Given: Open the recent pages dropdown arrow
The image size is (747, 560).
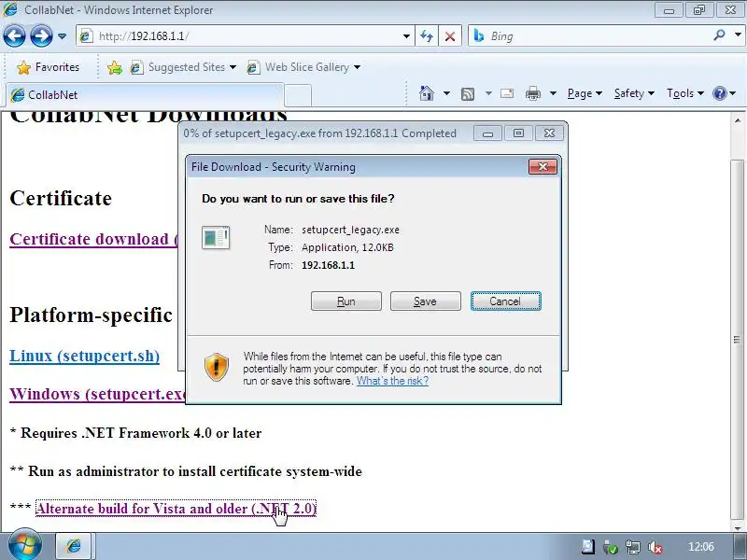Looking at the screenshot, I should (62, 36).
